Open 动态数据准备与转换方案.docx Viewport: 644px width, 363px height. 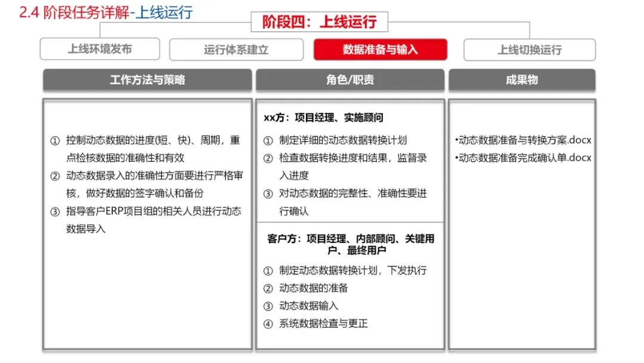click(x=525, y=140)
